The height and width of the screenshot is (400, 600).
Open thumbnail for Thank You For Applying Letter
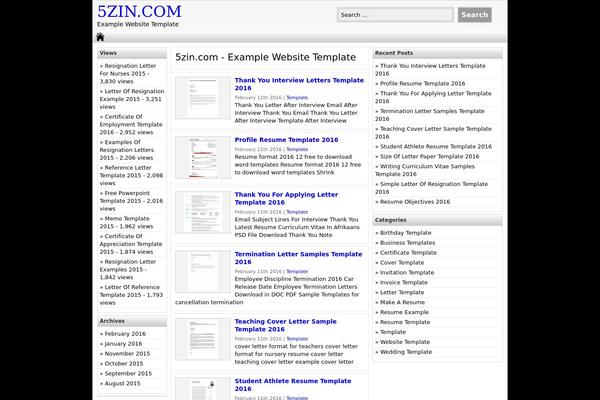point(203,212)
